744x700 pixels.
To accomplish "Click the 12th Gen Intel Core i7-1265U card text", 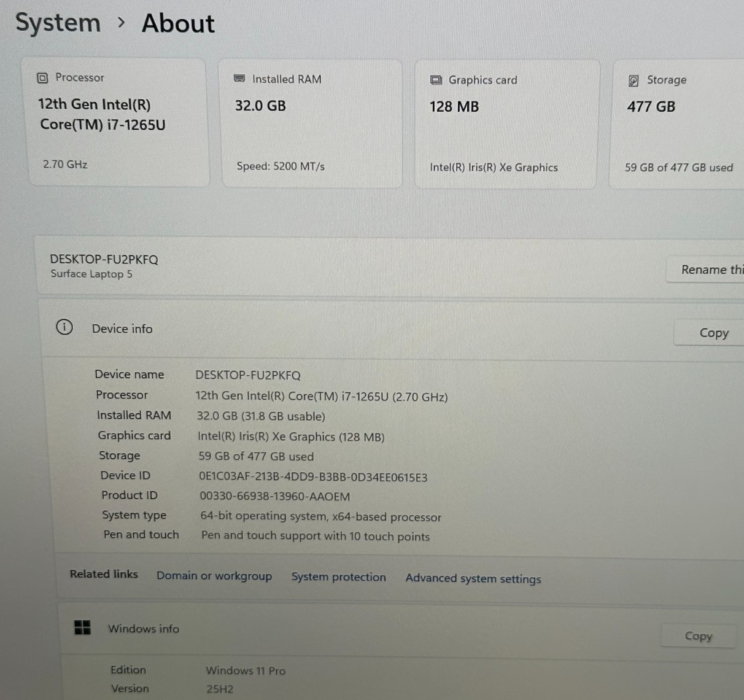I will pos(102,114).
